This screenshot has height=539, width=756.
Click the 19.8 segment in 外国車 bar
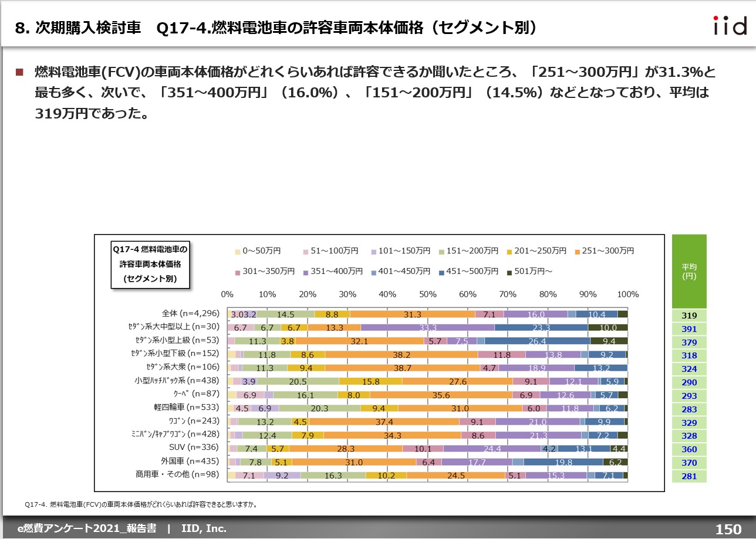[x=563, y=462]
